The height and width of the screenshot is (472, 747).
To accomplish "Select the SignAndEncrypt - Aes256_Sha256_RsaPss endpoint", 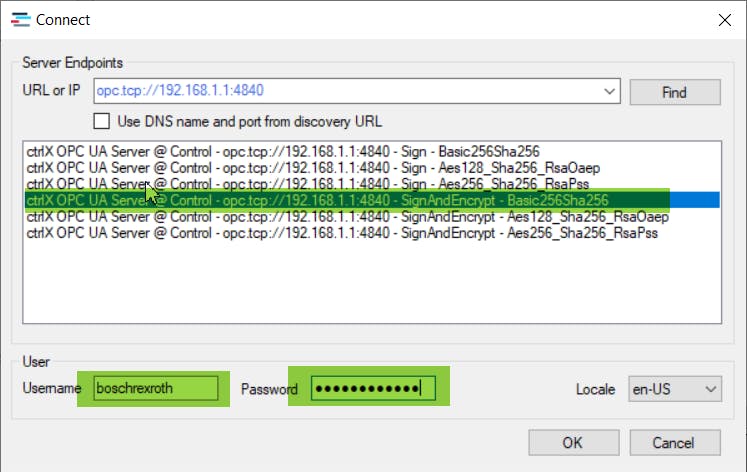I will point(372,233).
